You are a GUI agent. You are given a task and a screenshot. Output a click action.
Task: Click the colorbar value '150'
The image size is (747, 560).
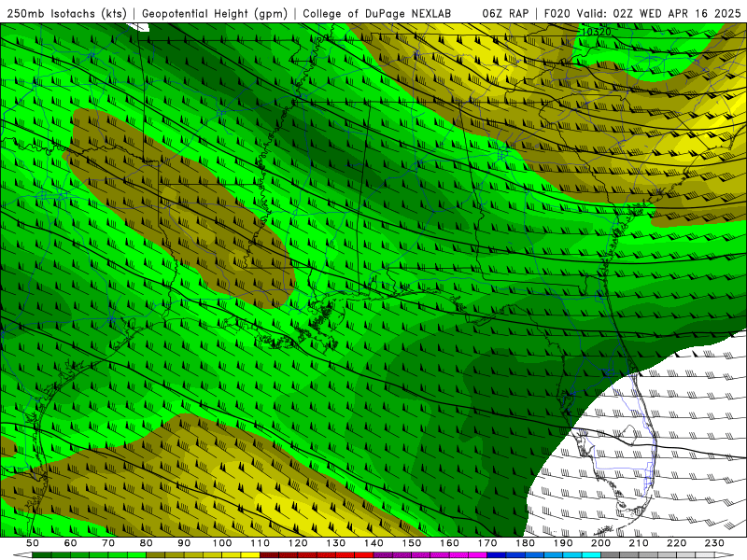(412, 543)
